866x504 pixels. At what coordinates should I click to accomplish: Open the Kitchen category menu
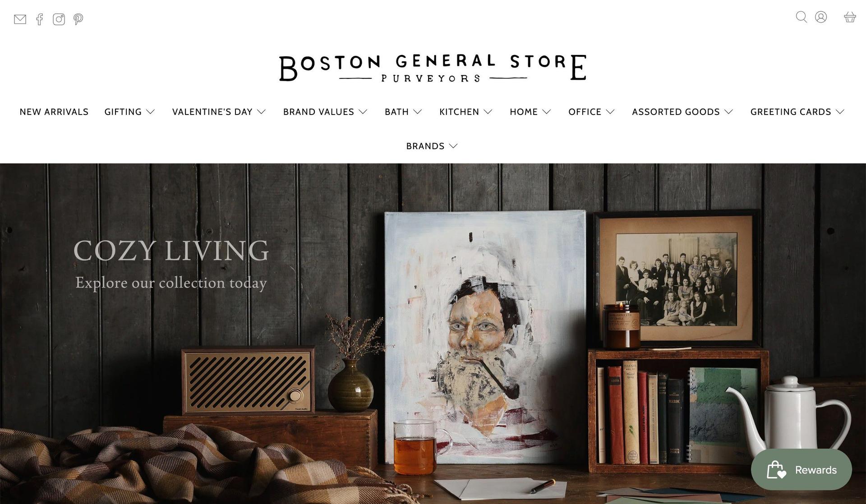point(466,112)
